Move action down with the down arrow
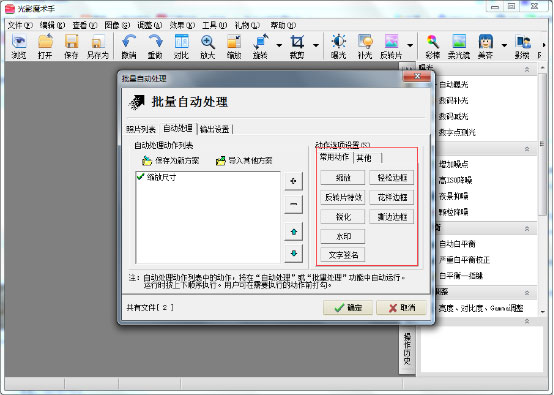This screenshot has width=554, height=395. tap(293, 253)
